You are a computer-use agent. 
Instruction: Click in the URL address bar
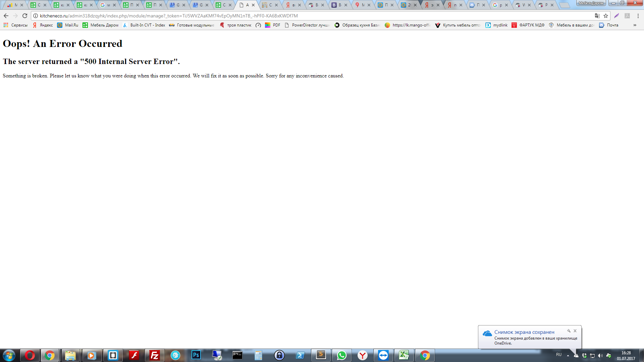[302, 16]
